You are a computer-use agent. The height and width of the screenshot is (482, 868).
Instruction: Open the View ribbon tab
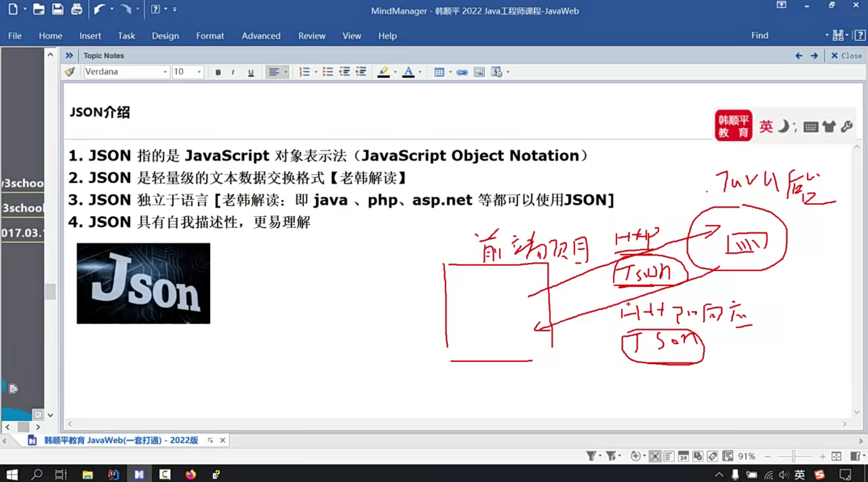tap(351, 36)
